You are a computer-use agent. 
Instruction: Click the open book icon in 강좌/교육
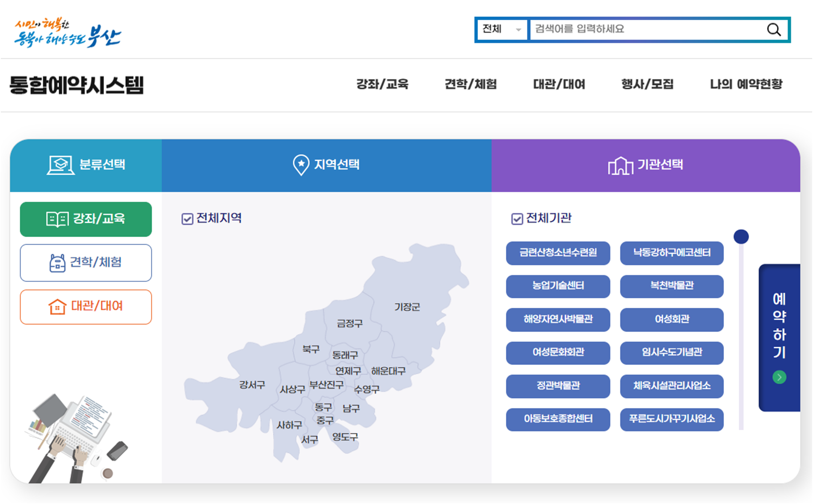pyautogui.click(x=57, y=219)
